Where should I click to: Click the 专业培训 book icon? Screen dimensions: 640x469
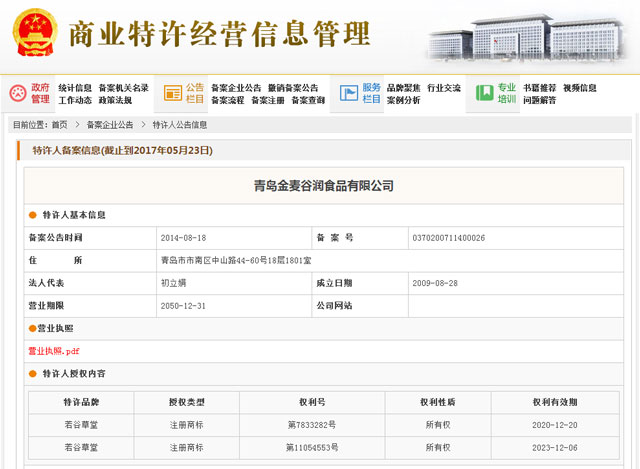(x=484, y=93)
